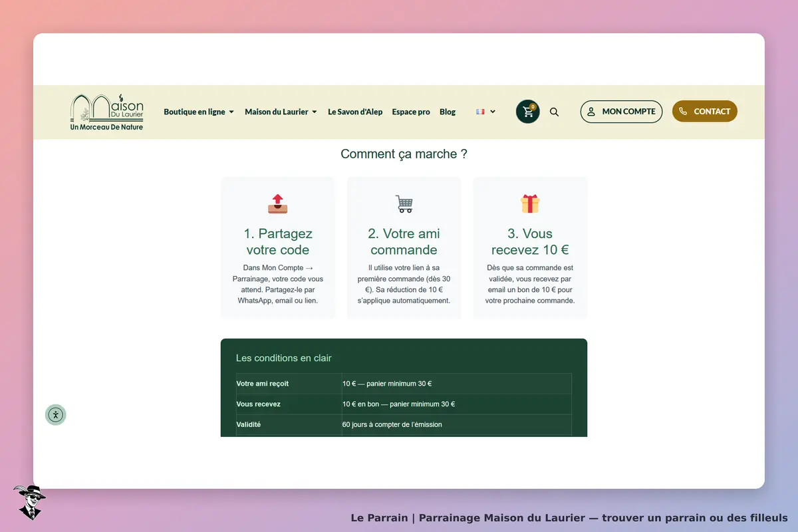Click the Validité table cell
The width and height of the screenshot is (798, 532).
click(289, 424)
